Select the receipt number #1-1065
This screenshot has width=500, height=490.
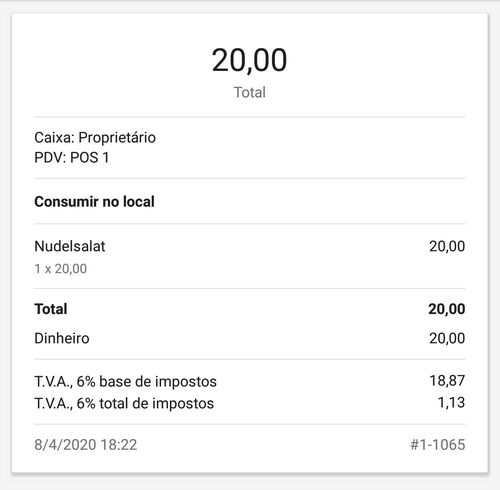click(438, 445)
